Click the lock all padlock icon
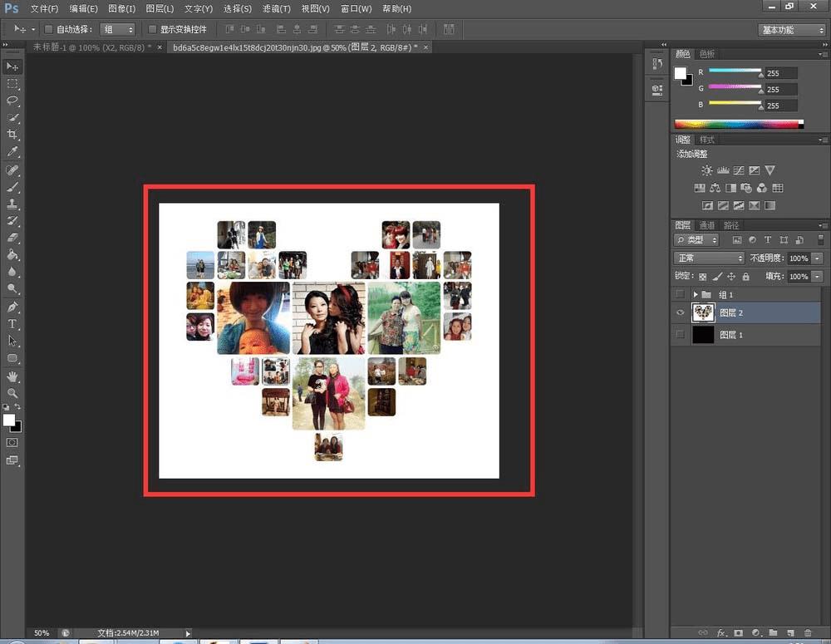 click(745, 277)
